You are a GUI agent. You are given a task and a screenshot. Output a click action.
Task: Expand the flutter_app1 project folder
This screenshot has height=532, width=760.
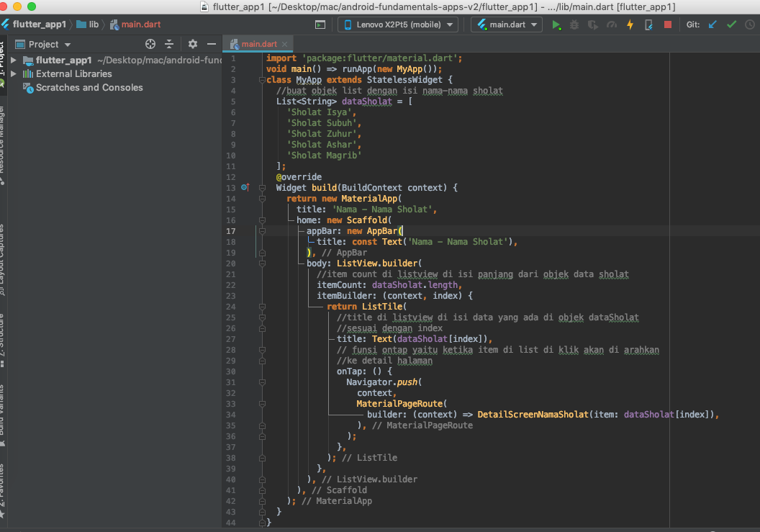(14, 60)
